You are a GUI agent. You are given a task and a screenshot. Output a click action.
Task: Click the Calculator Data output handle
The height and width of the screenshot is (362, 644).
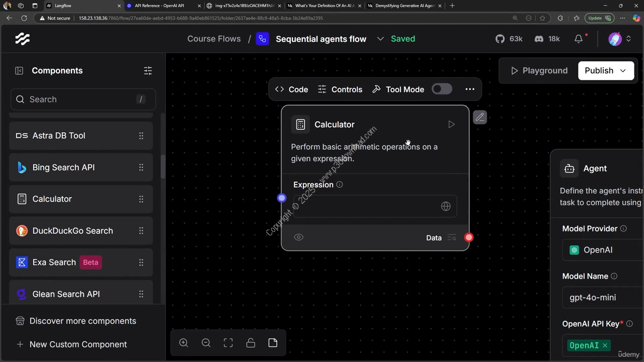[x=469, y=237]
